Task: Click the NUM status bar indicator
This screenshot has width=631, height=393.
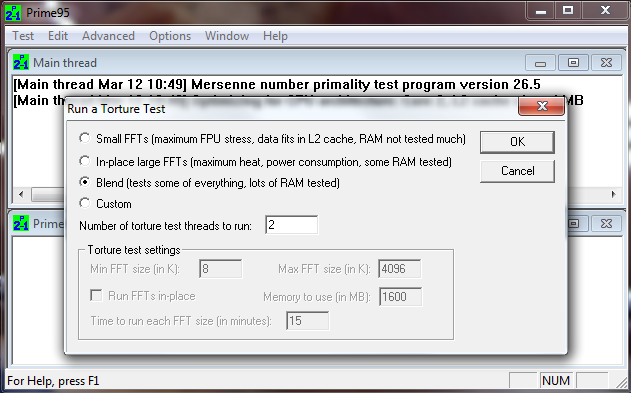Action: click(556, 381)
